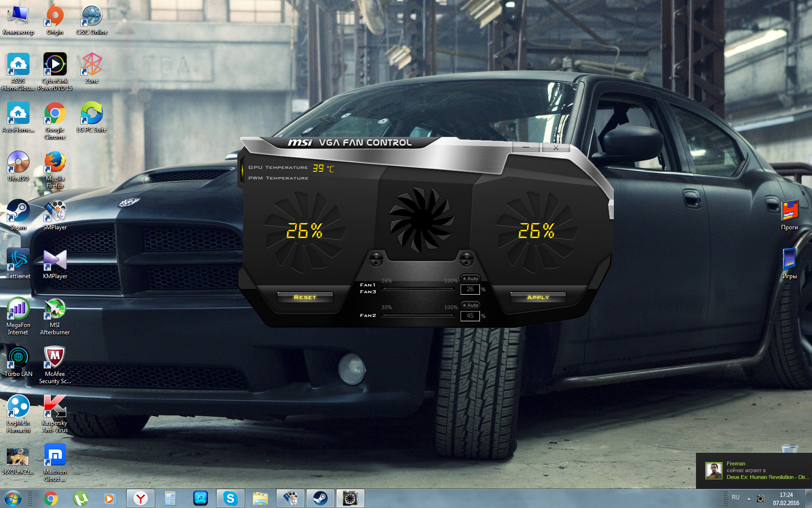Image resolution: width=812 pixels, height=508 pixels.
Task: Click the Freman name in Steam popup
Action: coord(736,463)
